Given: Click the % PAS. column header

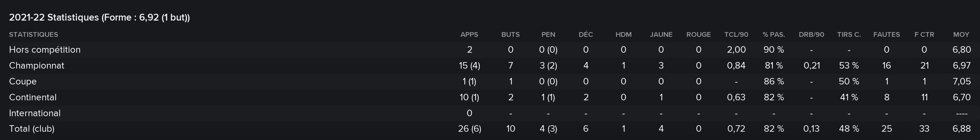Looking at the screenshot, I should [x=774, y=35].
